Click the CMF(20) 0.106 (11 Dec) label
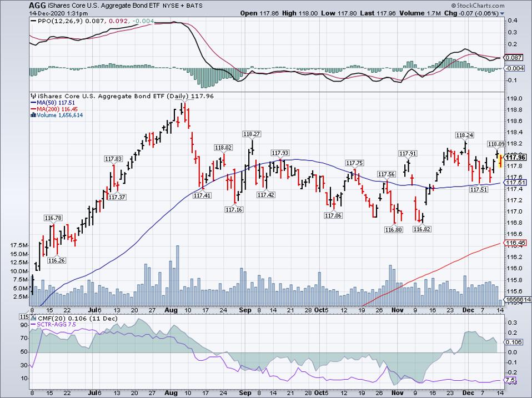This screenshot has width=532, height=398. 77,318
